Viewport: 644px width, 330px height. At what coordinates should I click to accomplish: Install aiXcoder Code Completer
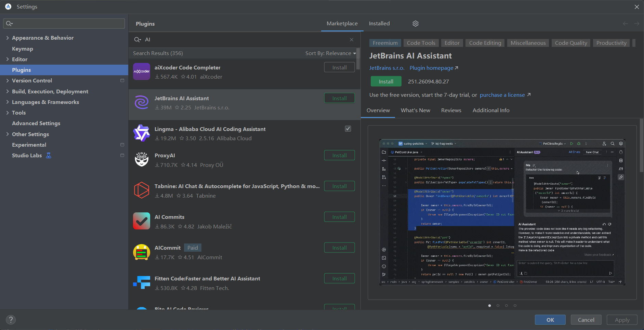339,67
